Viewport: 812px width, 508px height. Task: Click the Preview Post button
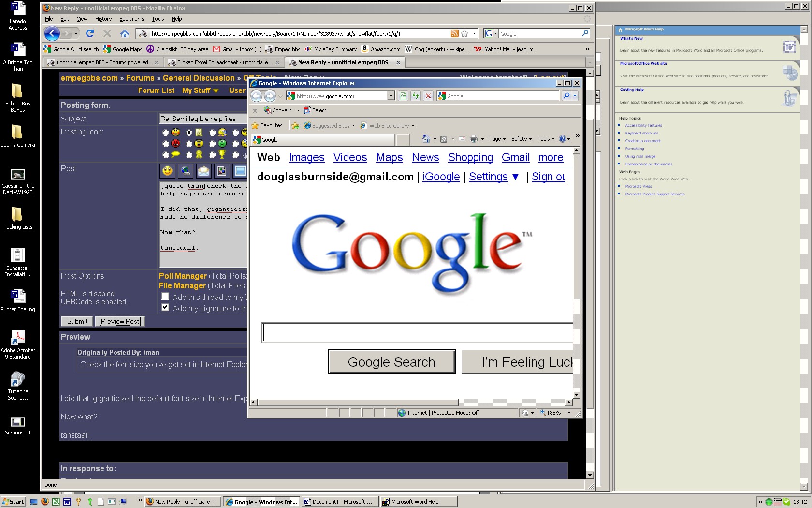click(120, 321)
